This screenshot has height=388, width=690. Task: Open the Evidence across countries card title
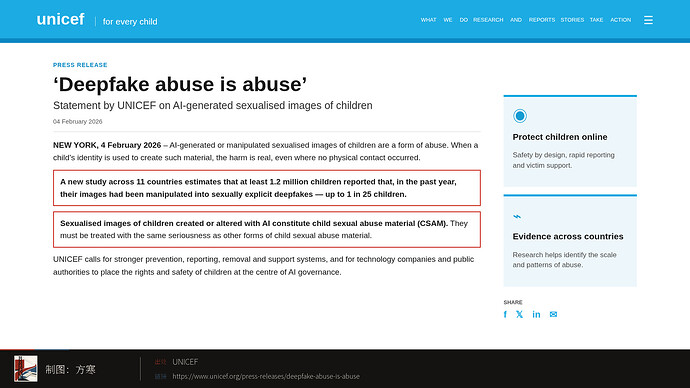pos(568,236)
